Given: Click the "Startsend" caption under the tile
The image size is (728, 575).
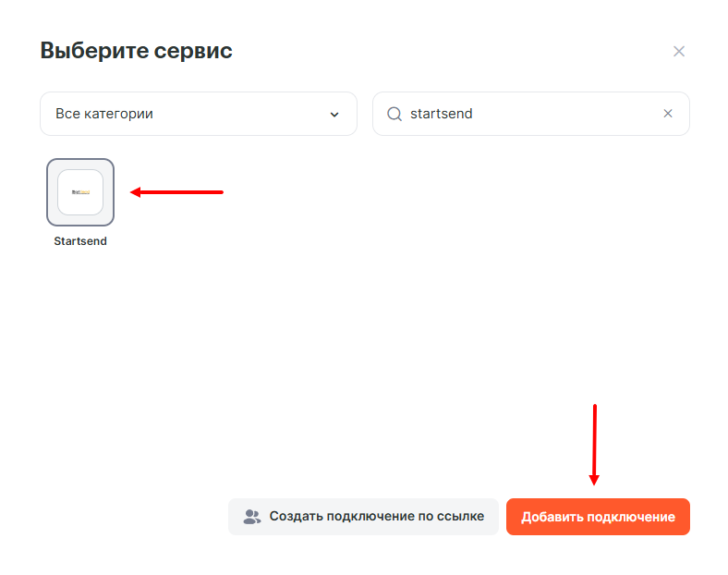Looking at the screenshot, I should click(80, 241).
